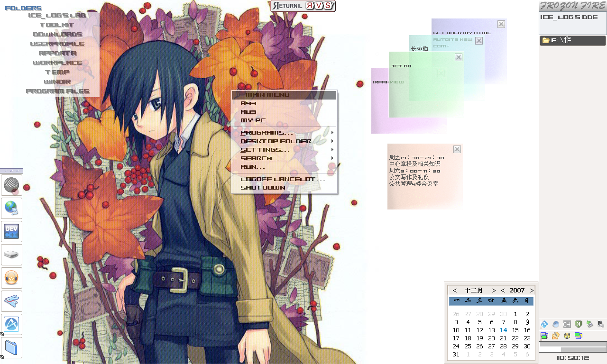Select Logoff Lancelot in main menu
The image size is (607, 364).
click(284, 179)
